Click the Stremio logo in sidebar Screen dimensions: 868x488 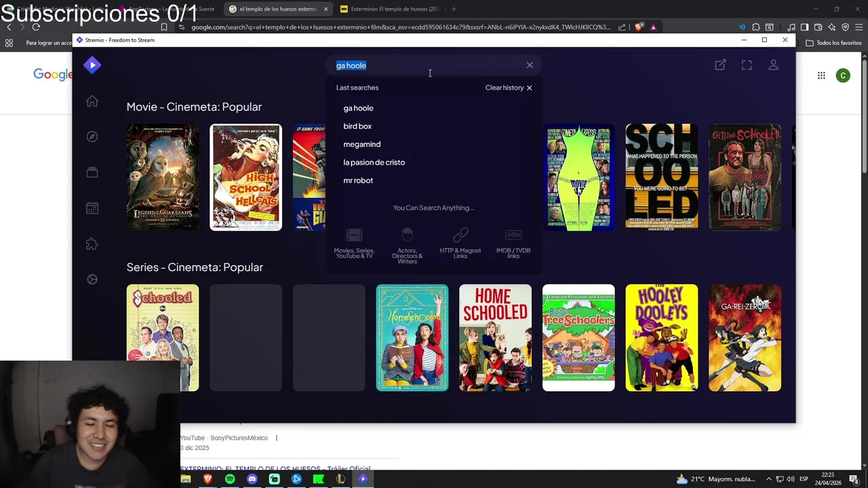[92, 65]
